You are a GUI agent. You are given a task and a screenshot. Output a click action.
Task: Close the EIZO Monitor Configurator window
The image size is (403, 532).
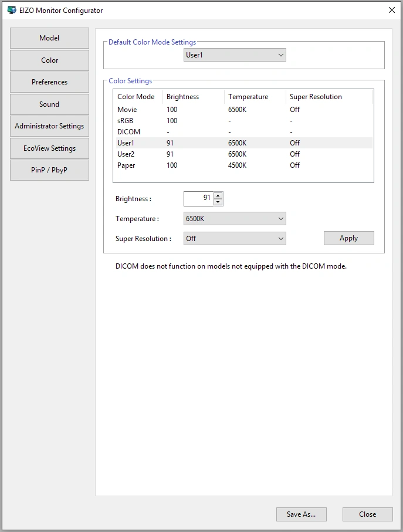[x=391, y=10]
